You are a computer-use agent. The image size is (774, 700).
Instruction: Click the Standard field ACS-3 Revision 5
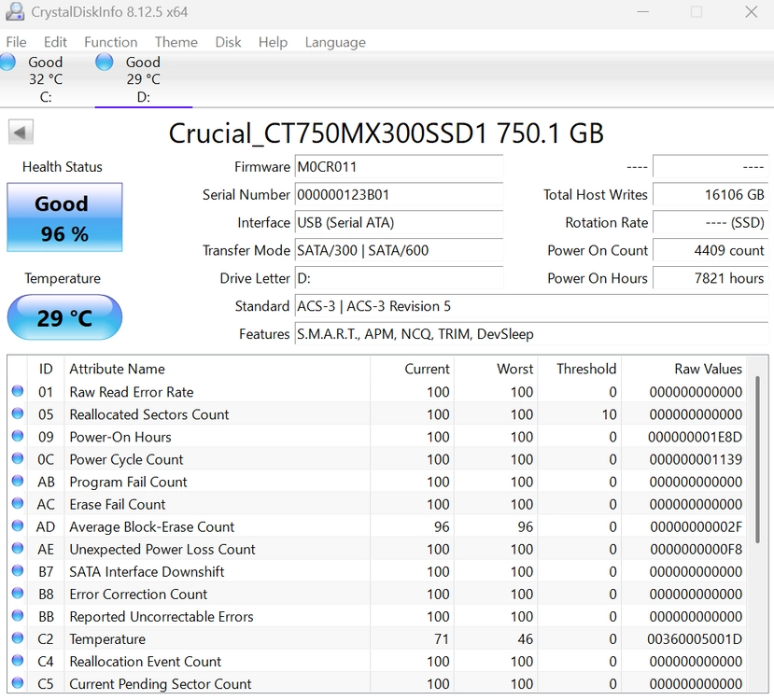tap(531, 306)
